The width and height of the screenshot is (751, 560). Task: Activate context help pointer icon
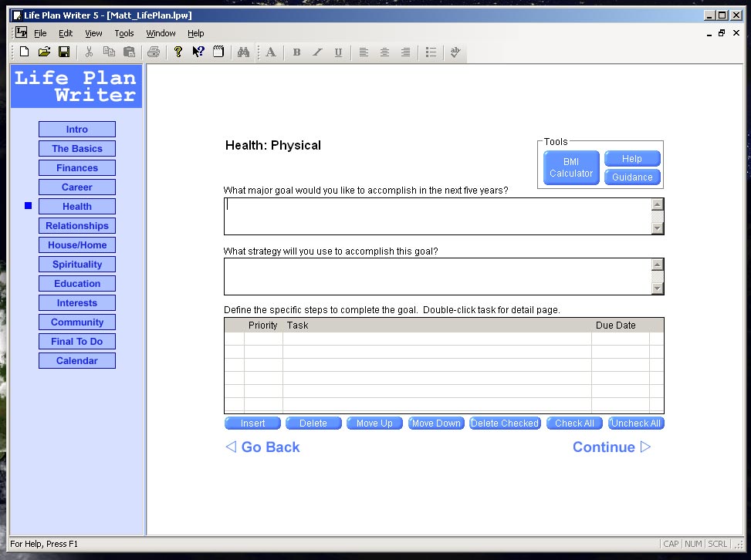click(x=198, y=52)
